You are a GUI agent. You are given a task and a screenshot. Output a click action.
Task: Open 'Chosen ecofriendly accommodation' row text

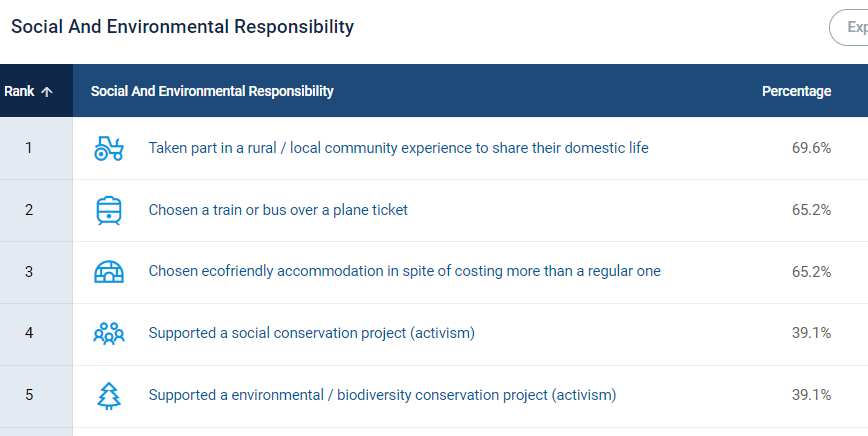(x=404, y=272)
